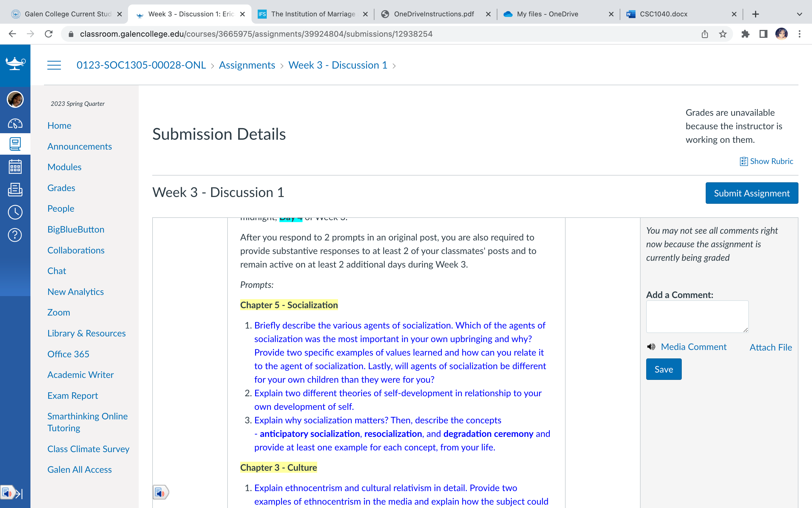This screenshot has height=508, width=812.
Task: Open the Courses book icon
Action: coord(15,144)
